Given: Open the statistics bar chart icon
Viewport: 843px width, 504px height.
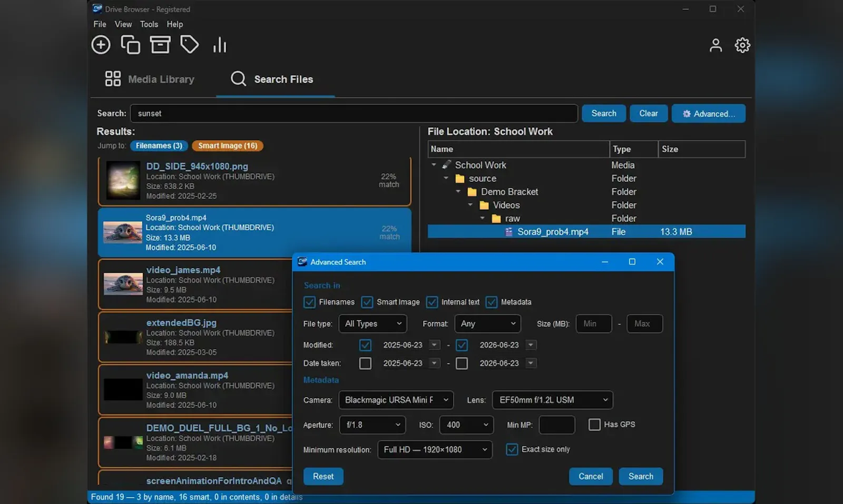Looking at the screenshot, I should (x=220, y=45).
